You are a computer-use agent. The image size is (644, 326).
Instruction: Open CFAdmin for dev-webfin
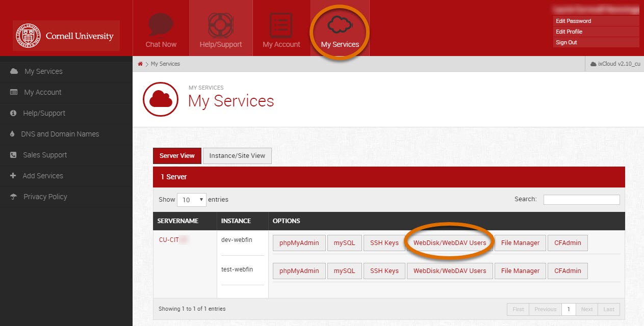click(x=568, y=243)
